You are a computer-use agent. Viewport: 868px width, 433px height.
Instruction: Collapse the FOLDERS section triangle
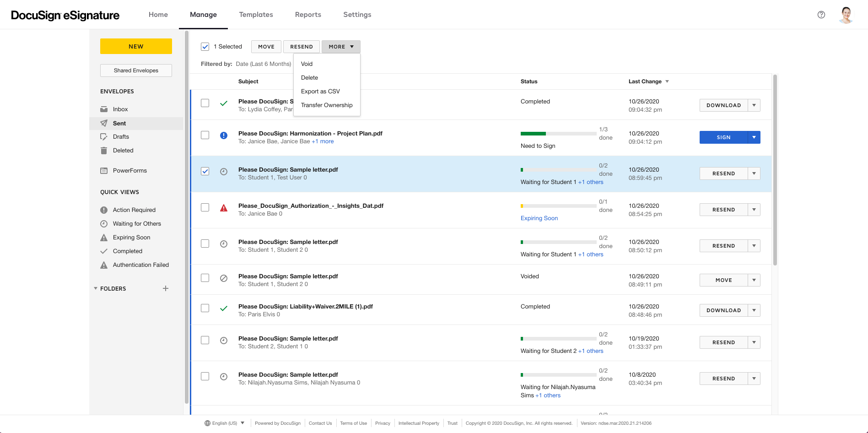point(96,288)
